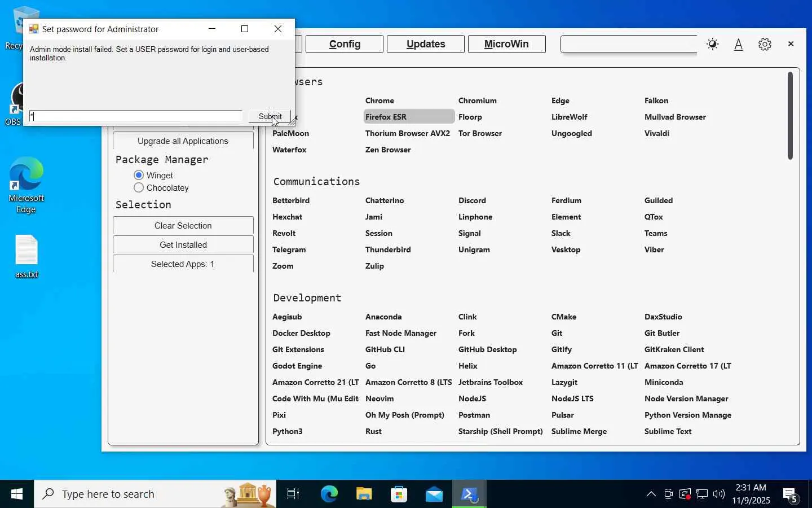
Task: Focus the password field in the dialog
Action: coord(135,116)
